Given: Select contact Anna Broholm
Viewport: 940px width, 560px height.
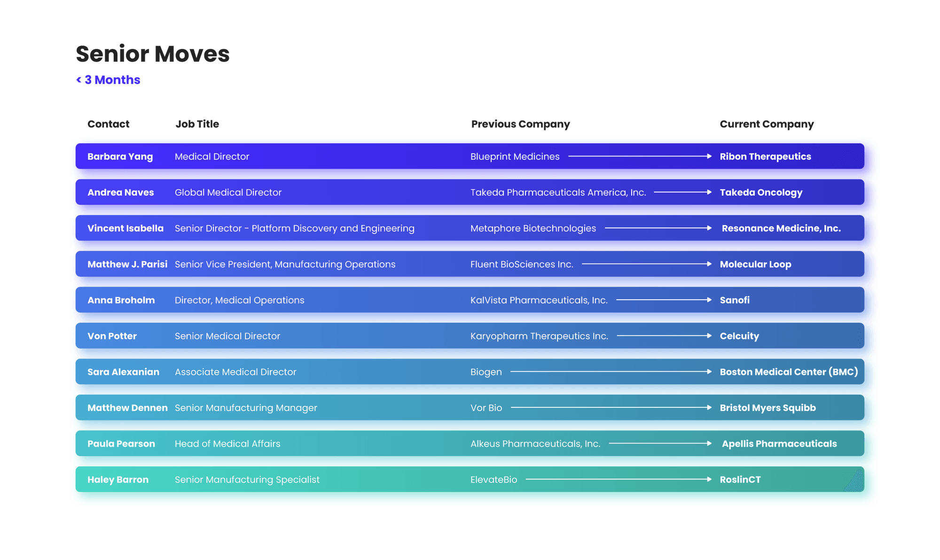Looking at the screenshot, I should [121, 300].
